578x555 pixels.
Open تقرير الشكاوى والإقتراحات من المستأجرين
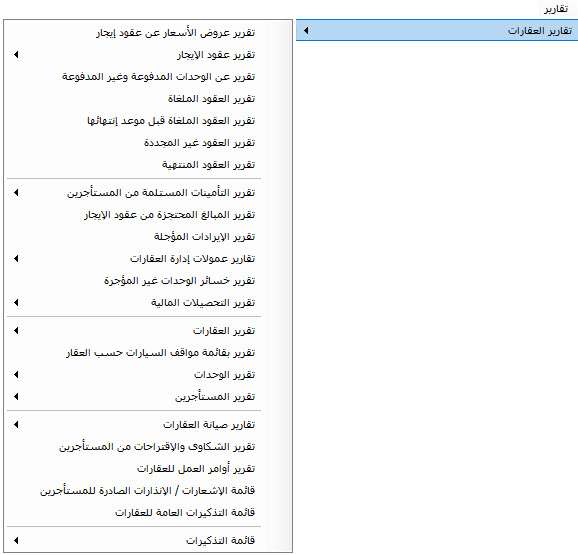157,447
